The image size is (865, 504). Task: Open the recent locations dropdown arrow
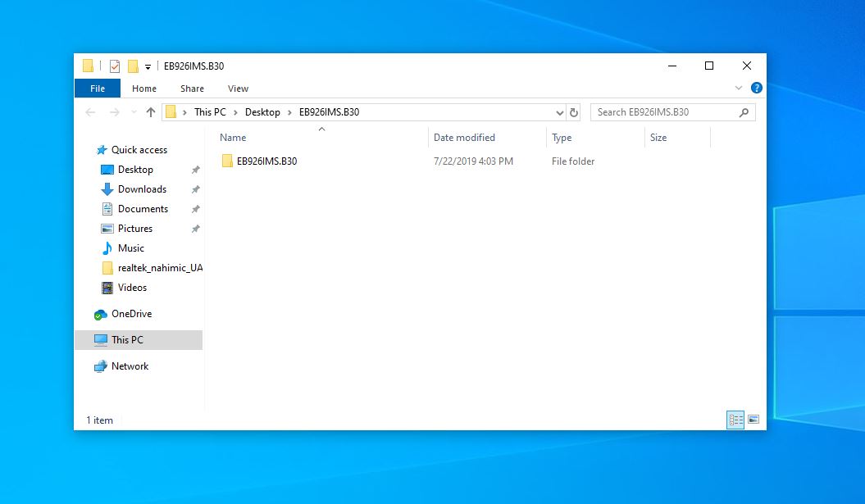pos(134,112)
